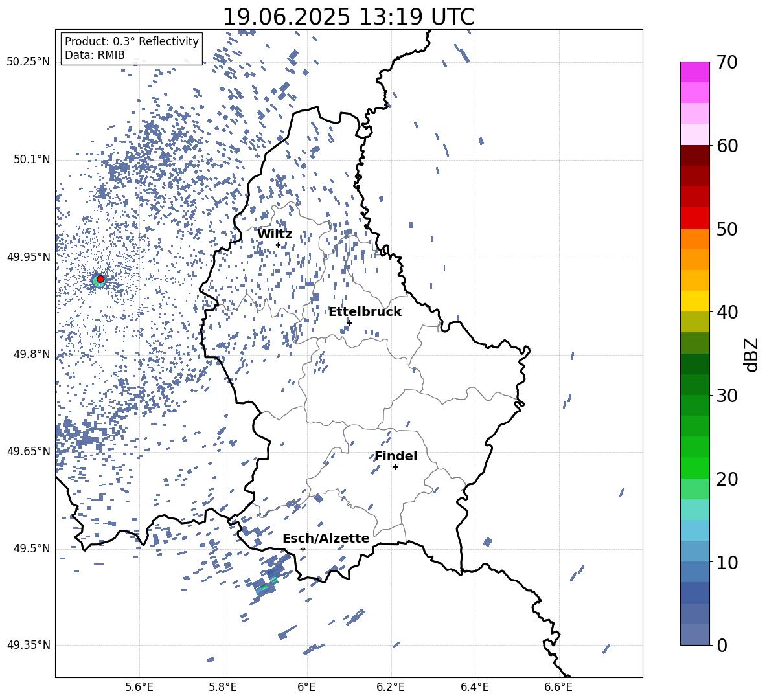This screenshot has height=700, width=767.
Task: Click the bright red colorbar segment above 50
Action: point(694,218)
